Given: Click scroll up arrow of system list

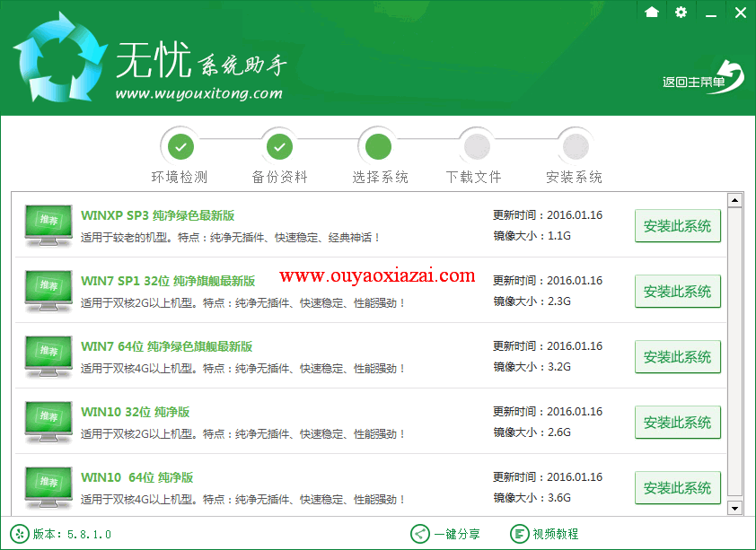Looking at the screenshot, I should [734, 199].
